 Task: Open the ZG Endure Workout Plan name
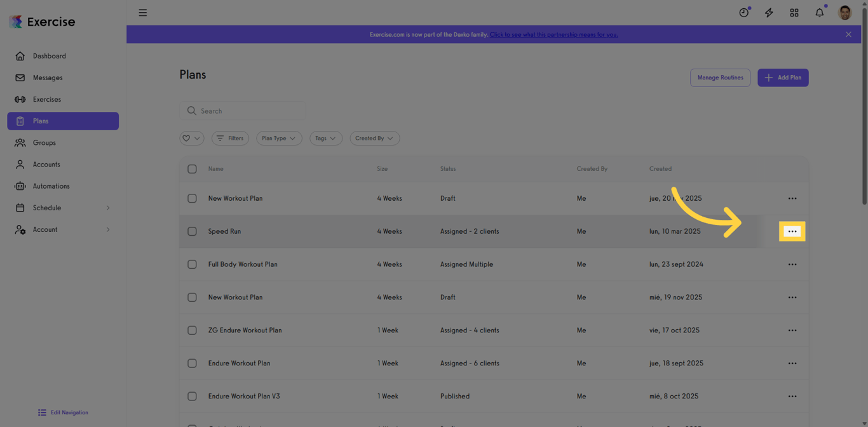pyautogui.click(x=245, y=330)
